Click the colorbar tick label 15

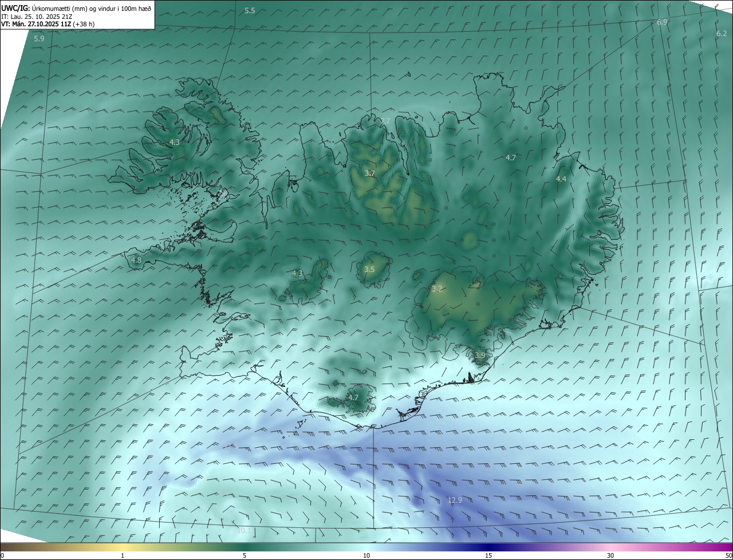488,555
